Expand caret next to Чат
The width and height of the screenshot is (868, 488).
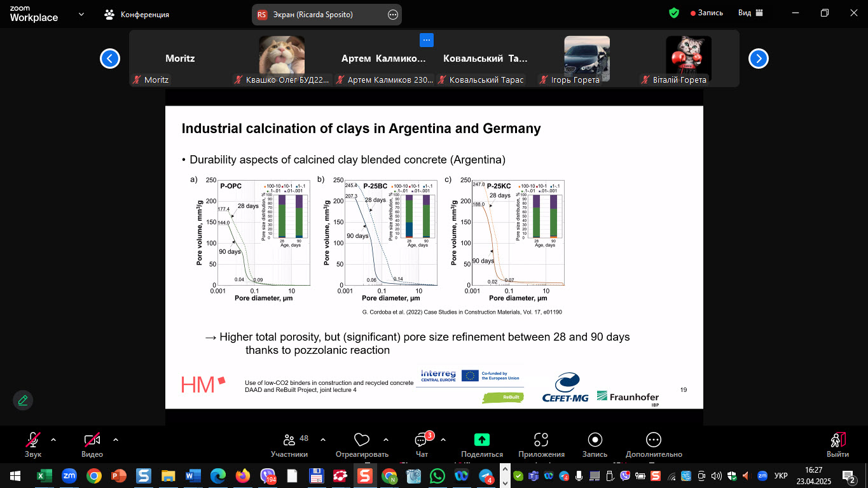pyautogui.click(x=443, y=440)
